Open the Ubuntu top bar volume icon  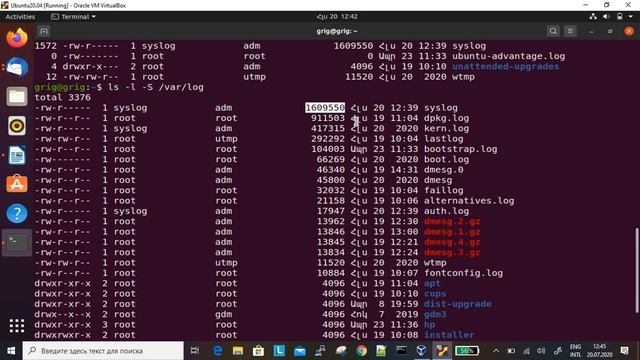pos(607,17)
